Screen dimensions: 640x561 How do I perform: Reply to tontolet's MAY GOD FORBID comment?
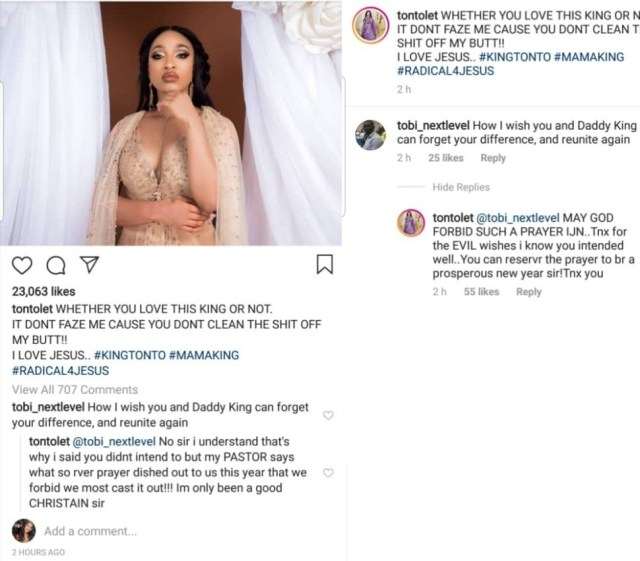coord(529,292)
